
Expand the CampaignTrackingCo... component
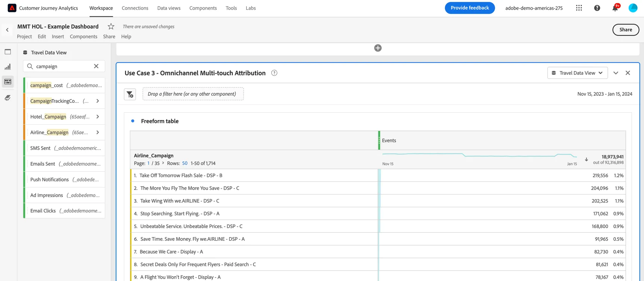tap(98, 101)
